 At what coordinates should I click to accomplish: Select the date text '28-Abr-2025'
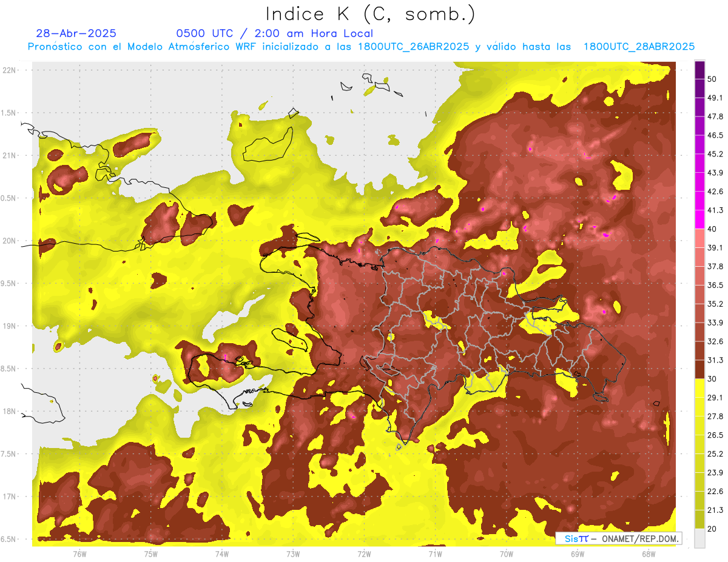(x=76, y=33)
